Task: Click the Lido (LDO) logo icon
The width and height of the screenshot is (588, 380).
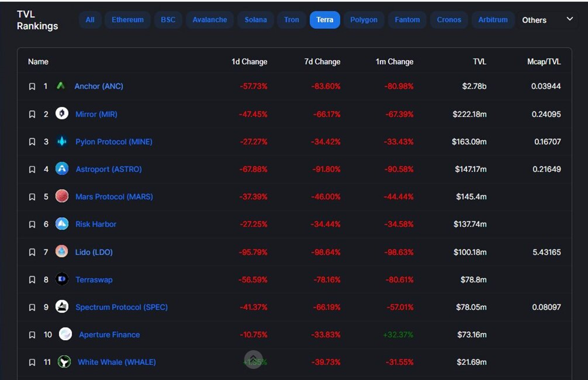Action: pos(62,252)
